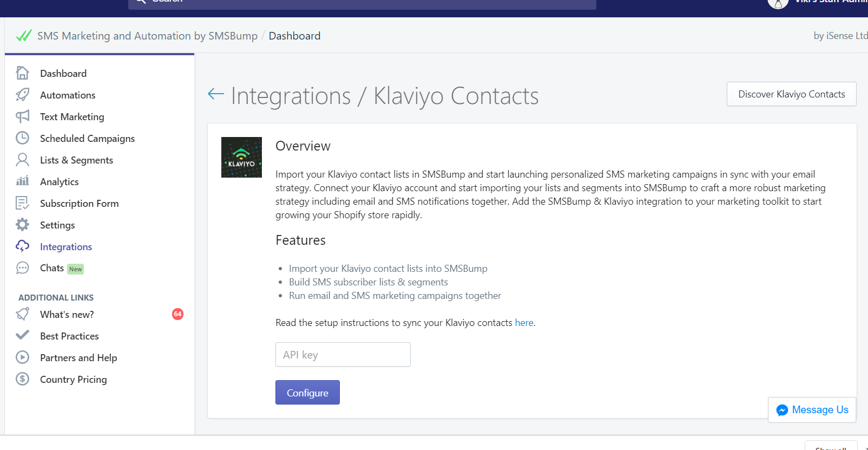
Task: Click the Automations rocket icon
Action: pyautogui.click(x=22, y=95)
